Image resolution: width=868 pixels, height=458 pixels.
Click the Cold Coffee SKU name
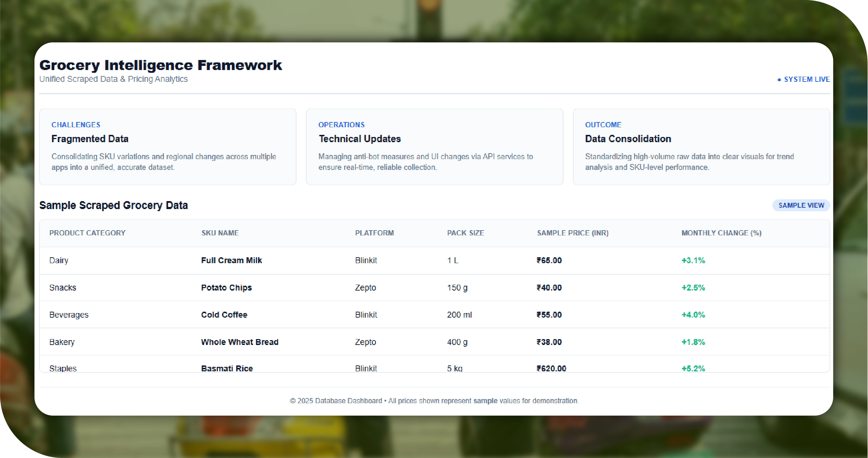224,315
